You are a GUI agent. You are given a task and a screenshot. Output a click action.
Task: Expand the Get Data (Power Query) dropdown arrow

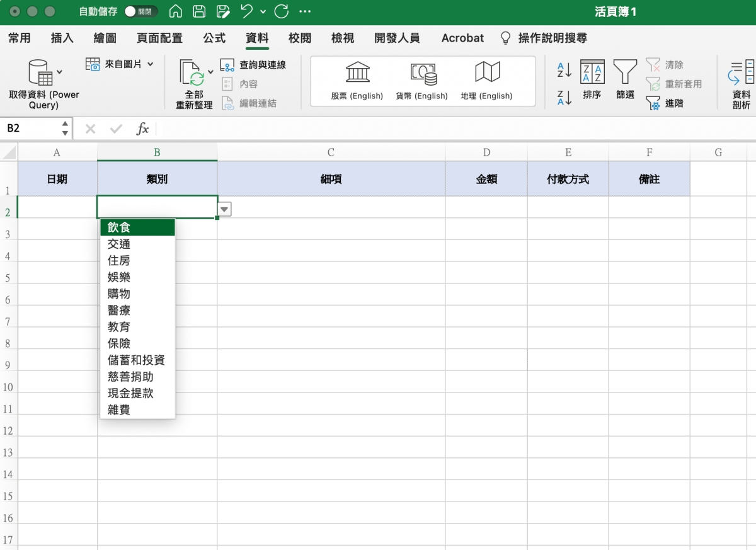coord(60,72)
